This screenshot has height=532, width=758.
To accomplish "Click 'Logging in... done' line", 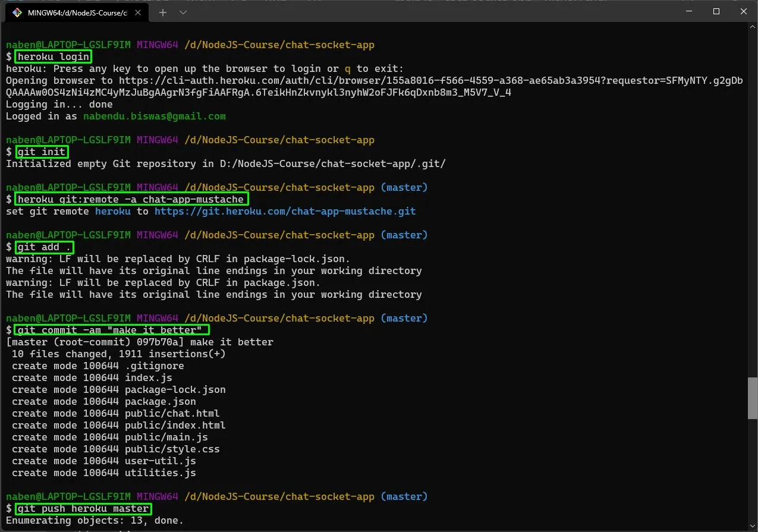I will (59, 105).
